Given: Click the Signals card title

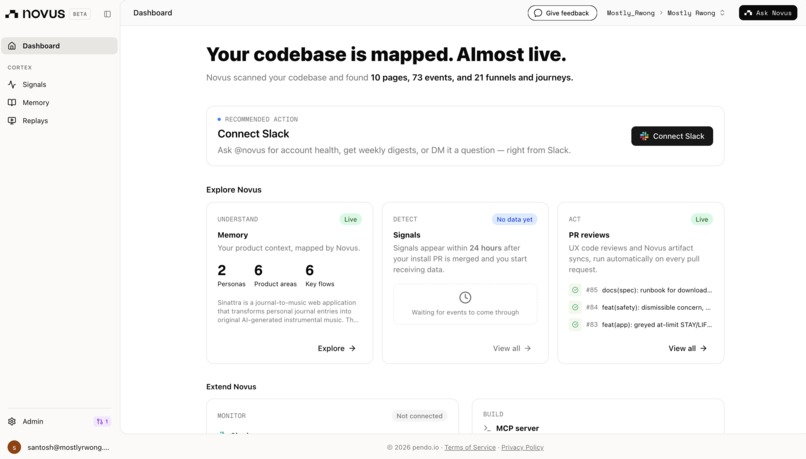Looking at the screenshot, I should [x=407, y=235].
